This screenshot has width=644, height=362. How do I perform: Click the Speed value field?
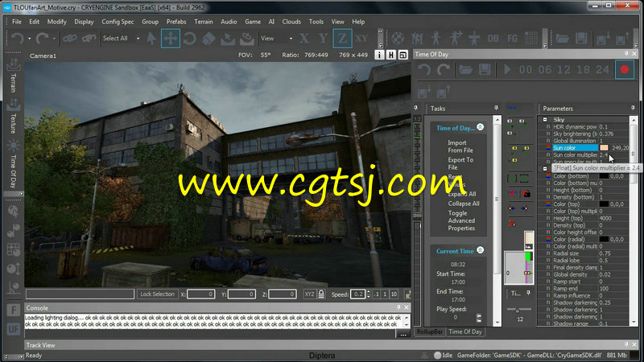(357, 294)
